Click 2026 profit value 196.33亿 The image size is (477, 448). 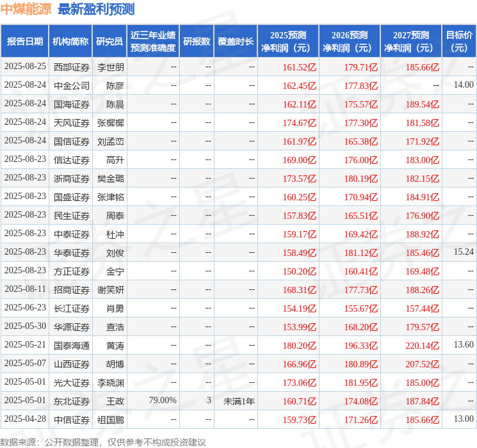(x=361, y=346)
